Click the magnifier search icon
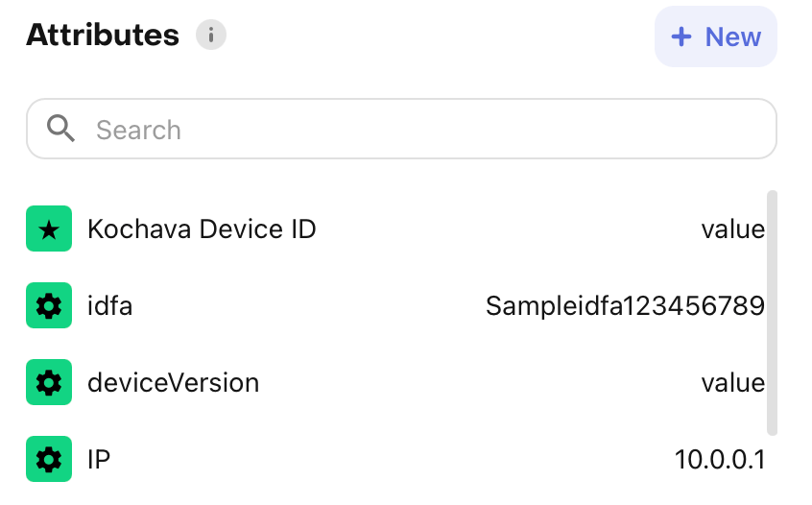 [x=61, y=130]
